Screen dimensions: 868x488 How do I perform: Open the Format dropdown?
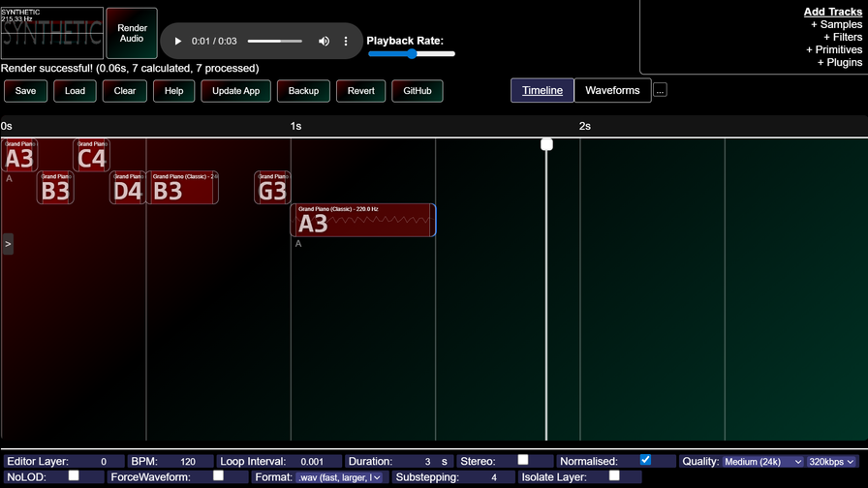(x=339, y=477)
